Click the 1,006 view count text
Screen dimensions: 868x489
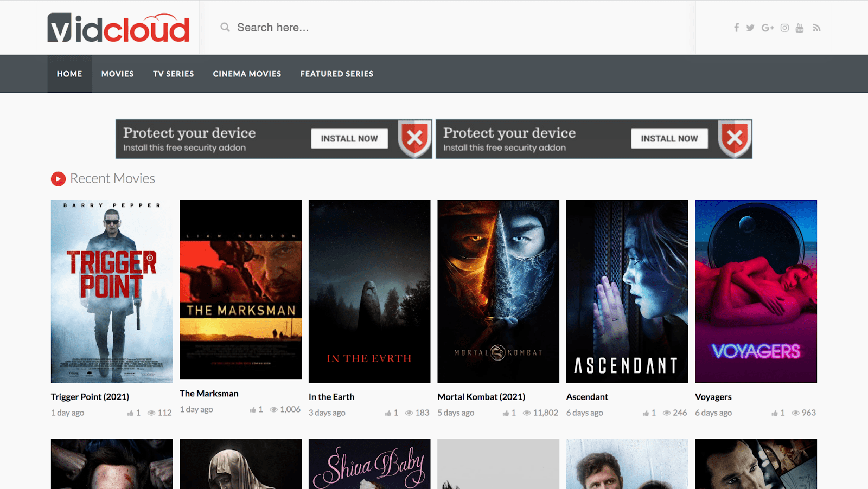[x=290, y=410]
